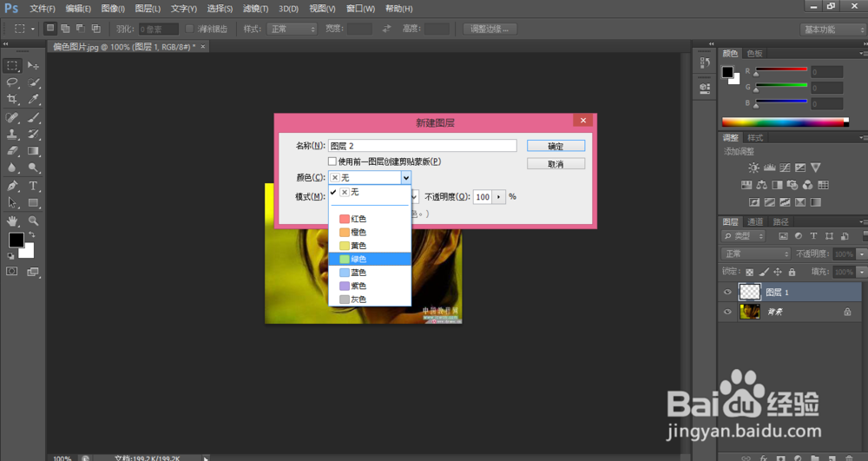Click the 确定 button
The width and height of the screenshot is (868, 461).
[556, 146]
